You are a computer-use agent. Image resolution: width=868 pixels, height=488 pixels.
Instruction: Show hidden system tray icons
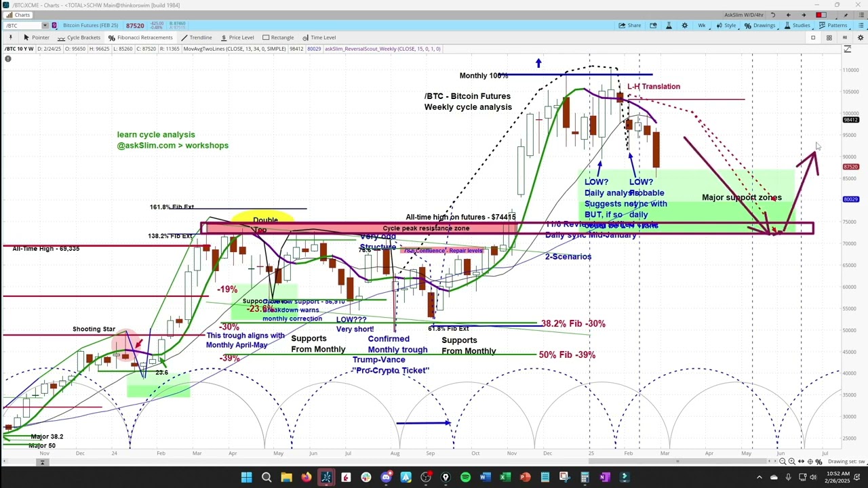click(759, 477)
